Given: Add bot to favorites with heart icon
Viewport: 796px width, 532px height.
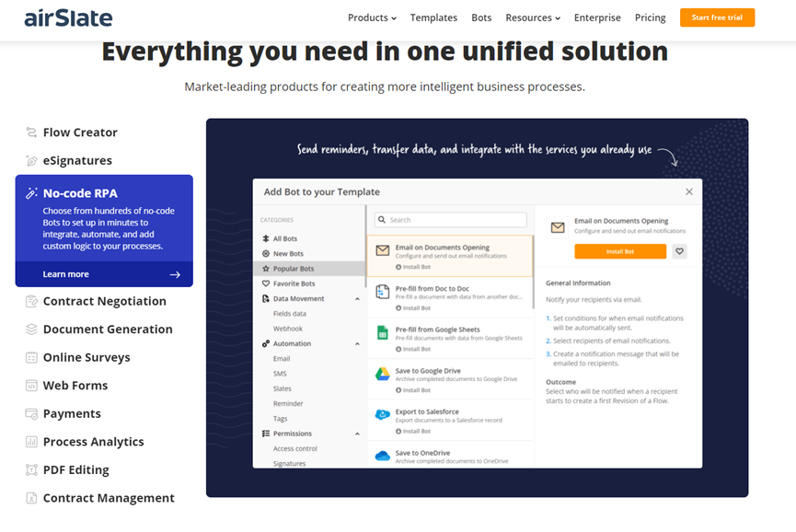Looking at the screenshot, I should click(x=679, y=251).
